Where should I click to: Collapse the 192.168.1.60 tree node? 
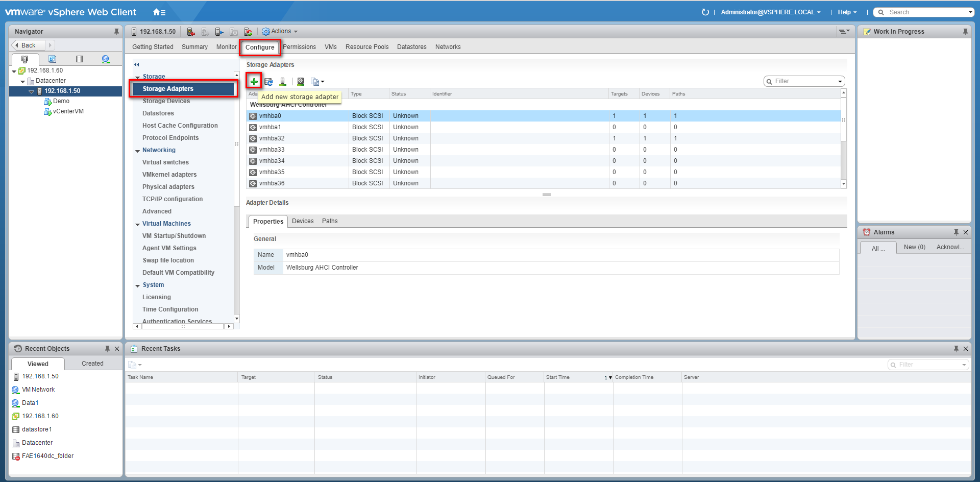[14, 71]
